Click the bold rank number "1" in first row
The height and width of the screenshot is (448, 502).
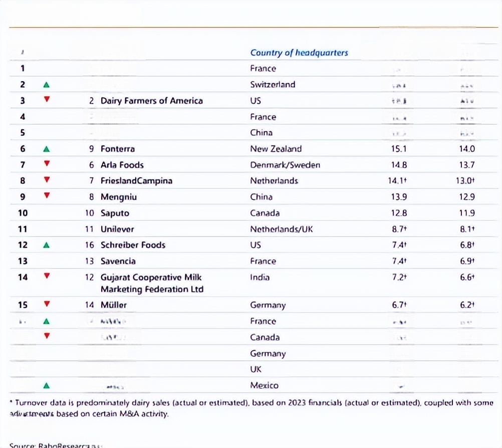pyautogui.click(x=23, y=69)
